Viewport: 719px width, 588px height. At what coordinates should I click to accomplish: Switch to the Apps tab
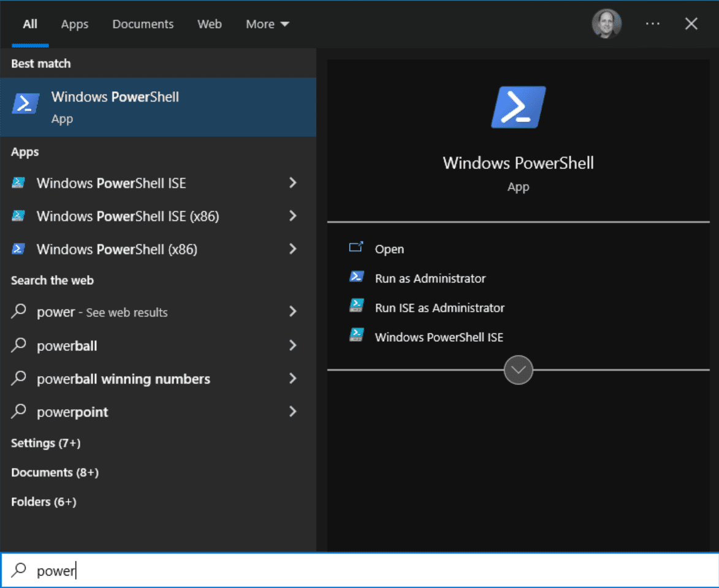pyautogui.click(x=75, y=24)
